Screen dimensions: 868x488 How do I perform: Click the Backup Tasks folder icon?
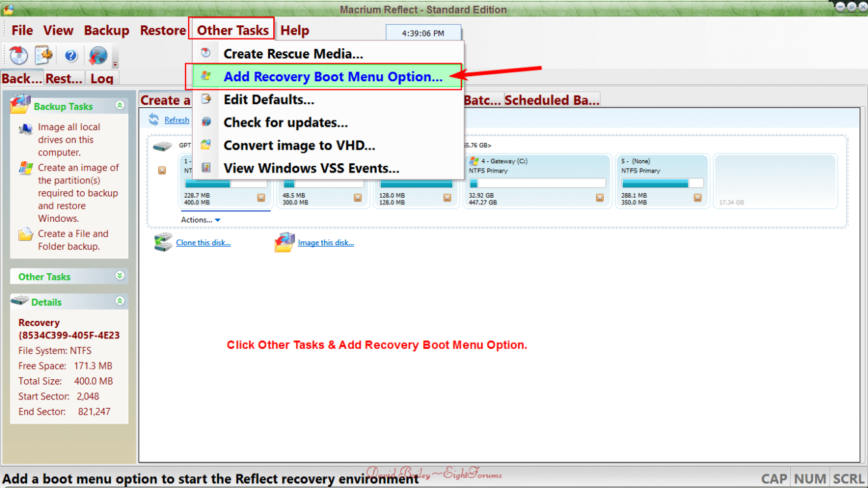(21, 104)
